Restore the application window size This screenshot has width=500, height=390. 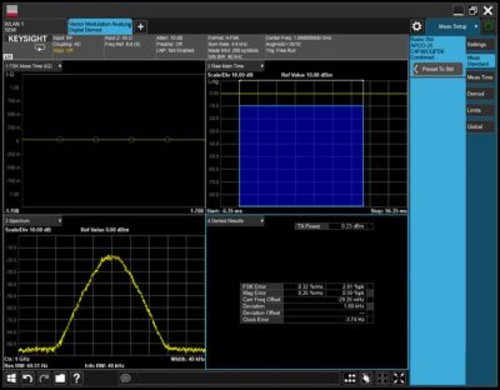click(473, 11)
